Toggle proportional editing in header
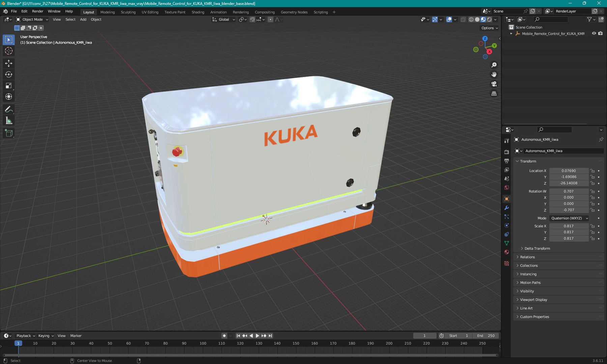Viewport: 607px width, 364px height. [270, 20]
